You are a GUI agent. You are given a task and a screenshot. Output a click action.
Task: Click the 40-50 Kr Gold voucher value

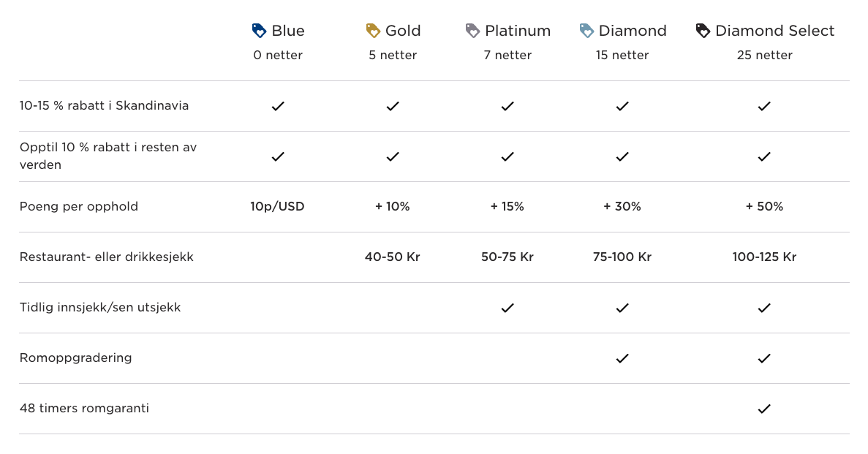(393, 257)
